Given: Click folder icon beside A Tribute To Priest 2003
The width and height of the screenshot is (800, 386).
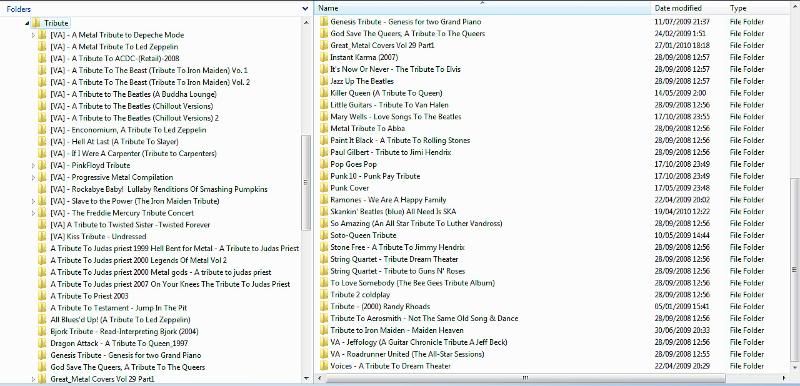Looking at the screenshot, I should coord(42,296).
